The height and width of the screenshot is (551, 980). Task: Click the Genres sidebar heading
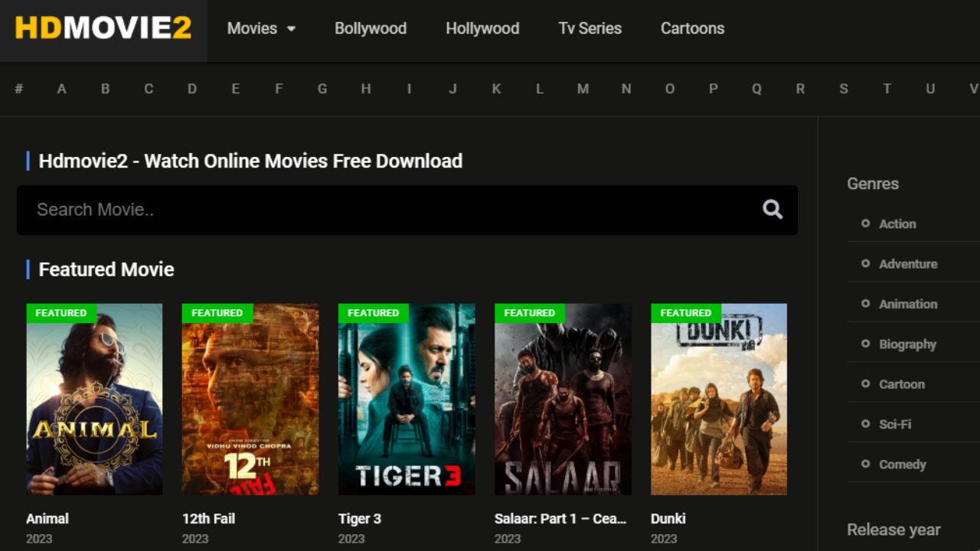pos(873,184)
